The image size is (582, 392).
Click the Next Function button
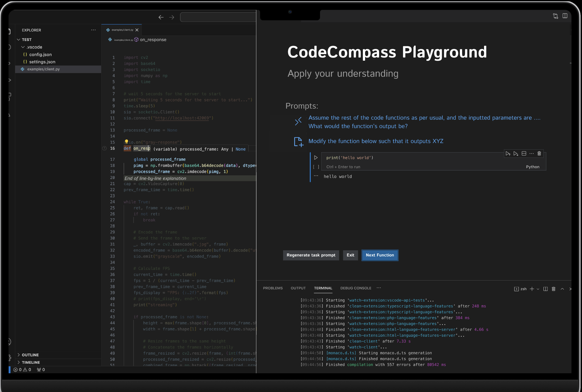pos(380,255)
